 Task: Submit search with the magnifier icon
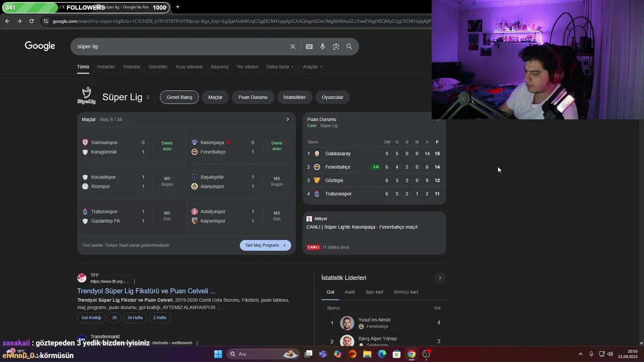point(349,46)
